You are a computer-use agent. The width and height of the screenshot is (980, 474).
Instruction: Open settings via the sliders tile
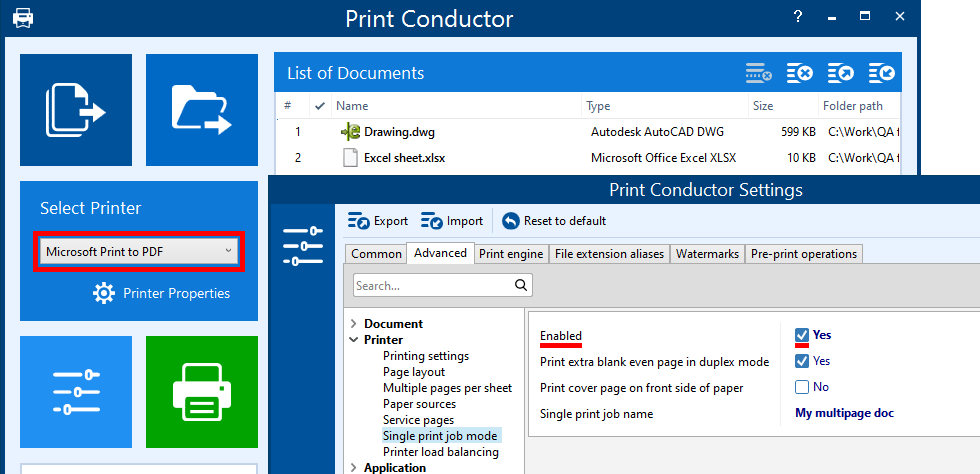click(76, 392)
